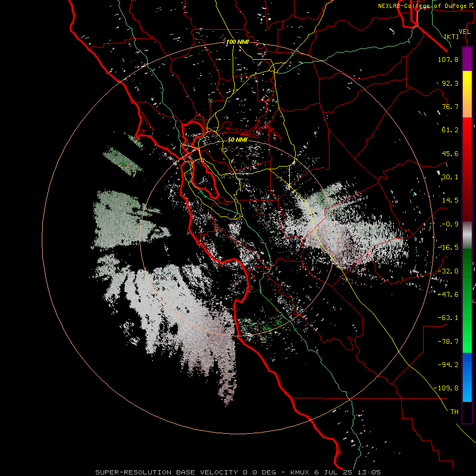The width and height of the screenshot is (476, 476).
Task: Click the 61.2 legend value
Action: (x=450, y=130)
